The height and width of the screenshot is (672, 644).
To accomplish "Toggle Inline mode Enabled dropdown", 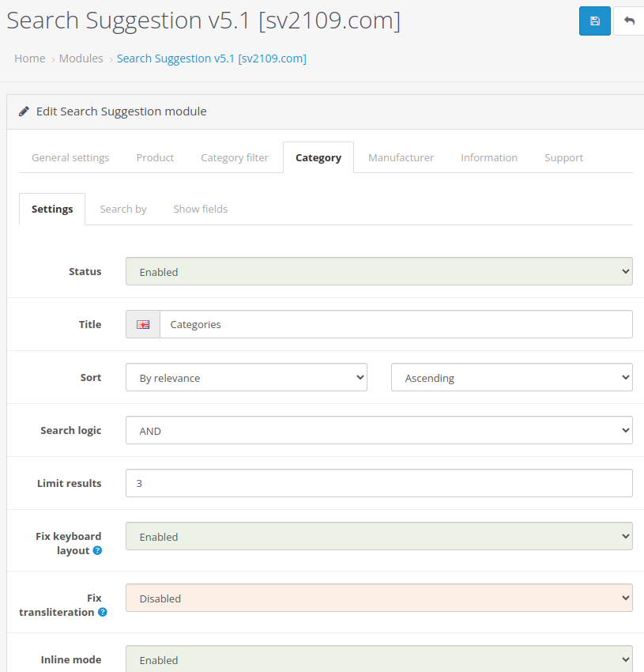I will pyautogui.click(x=379, y=659).
